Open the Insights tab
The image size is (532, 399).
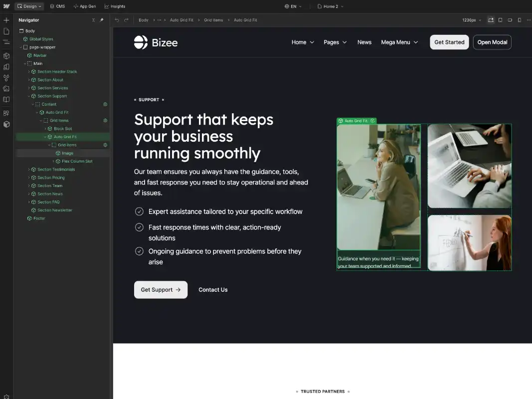click(115, 6)
